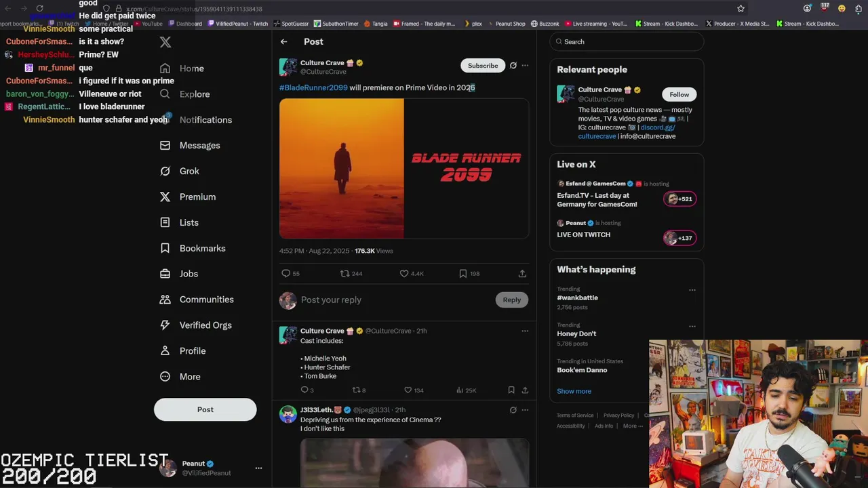Click the Verified Orgs lightning icon
Screen dimensions: 868x488
[x=165, y=325]
